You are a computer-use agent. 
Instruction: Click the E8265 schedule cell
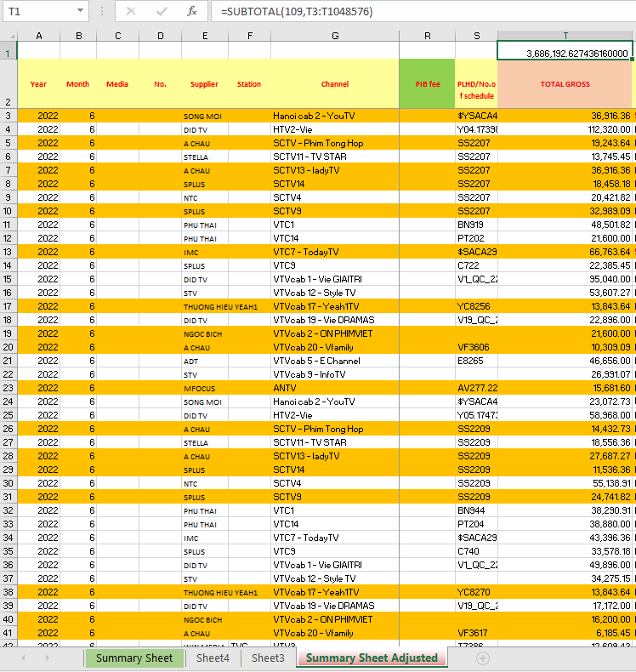coord(476,361)
